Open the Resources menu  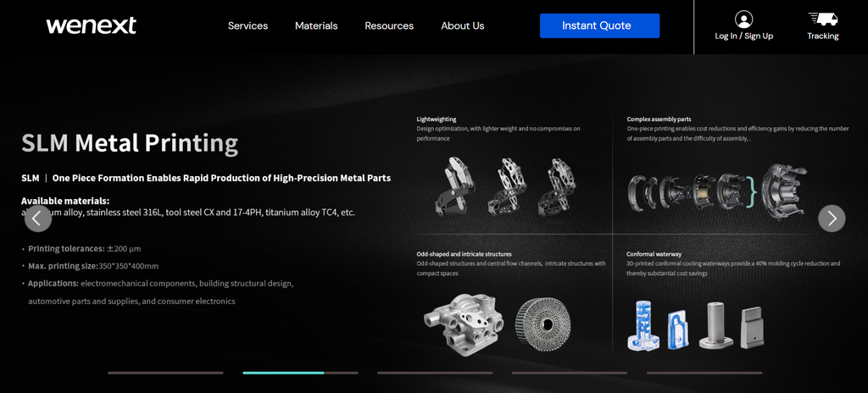tap(389, 25)
